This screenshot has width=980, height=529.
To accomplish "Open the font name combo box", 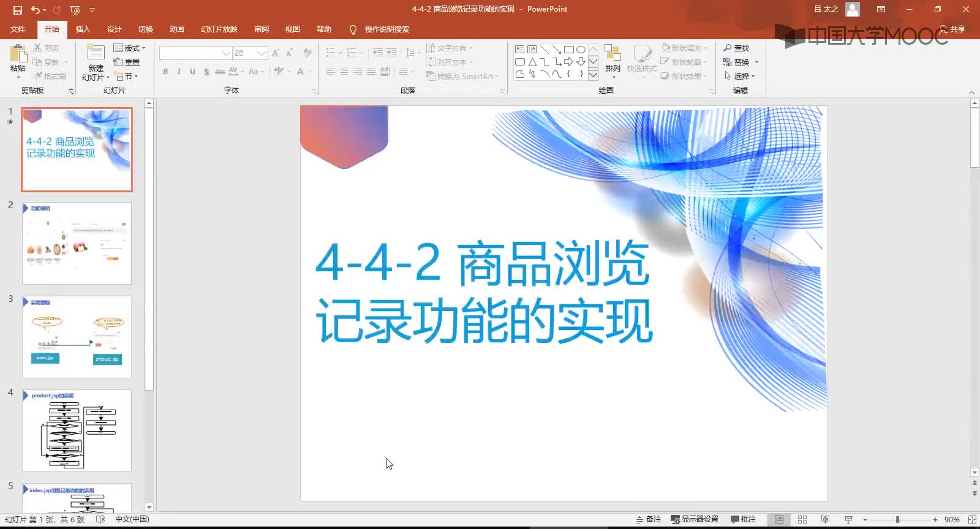I will pyautogui.click(x=195, y=53).
